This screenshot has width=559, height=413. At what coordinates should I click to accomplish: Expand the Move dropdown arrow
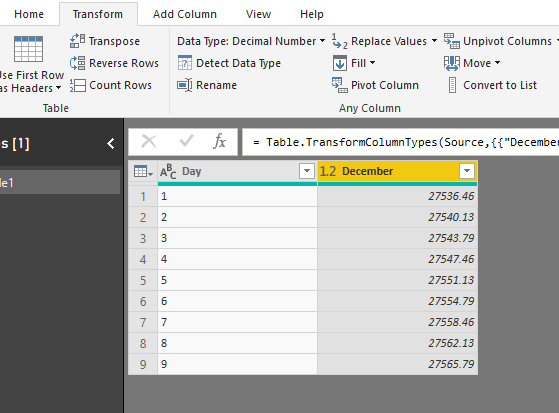pyautogui.click(x=497, y=63)
